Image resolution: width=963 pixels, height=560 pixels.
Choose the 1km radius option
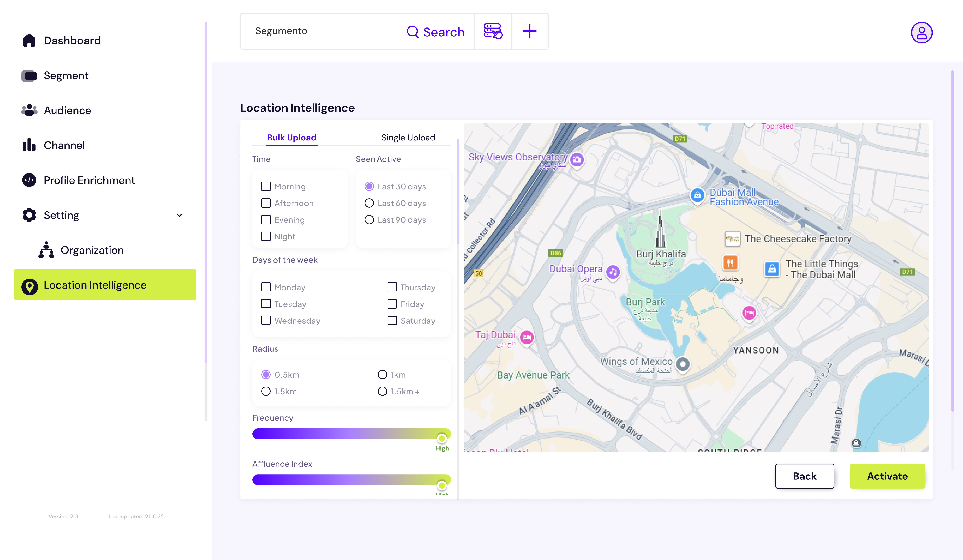[x=382, y=375]
